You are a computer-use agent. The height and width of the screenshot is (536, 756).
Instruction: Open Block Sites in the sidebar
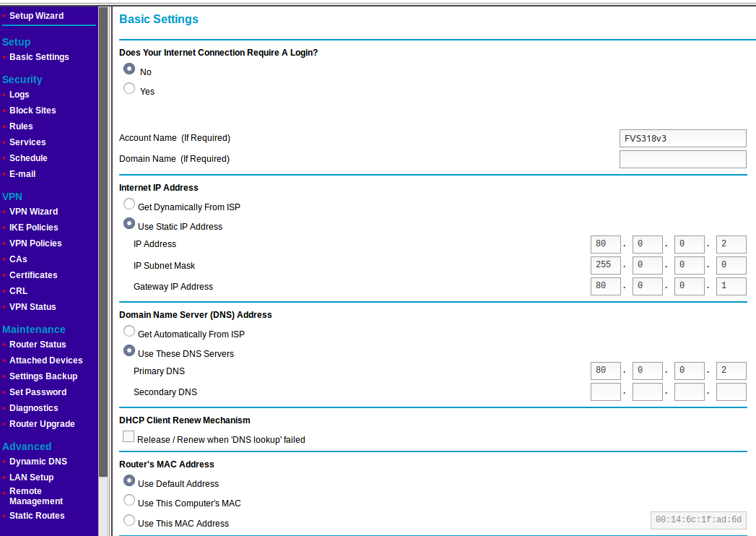pyautogui.click(x=32, y=111)
